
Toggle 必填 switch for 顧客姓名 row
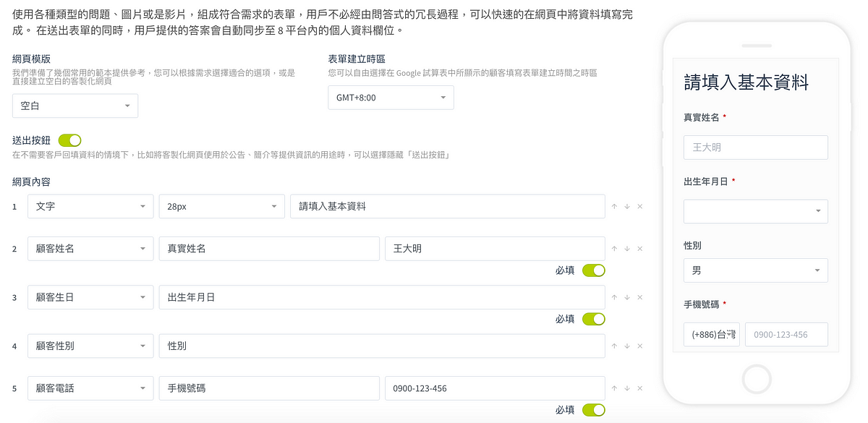click(x=594, y=270)
